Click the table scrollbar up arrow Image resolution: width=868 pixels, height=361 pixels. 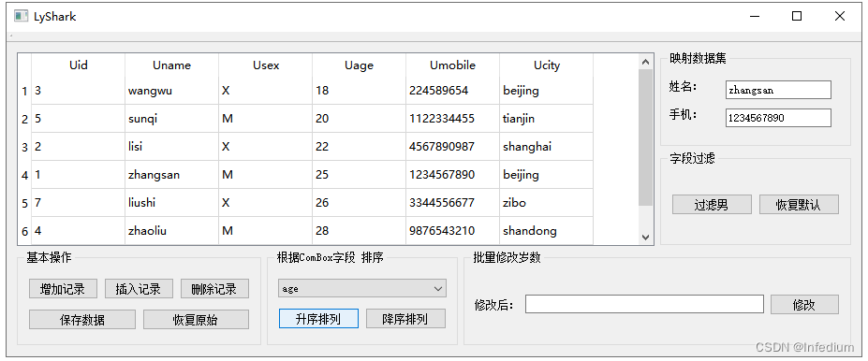[645, 62]
